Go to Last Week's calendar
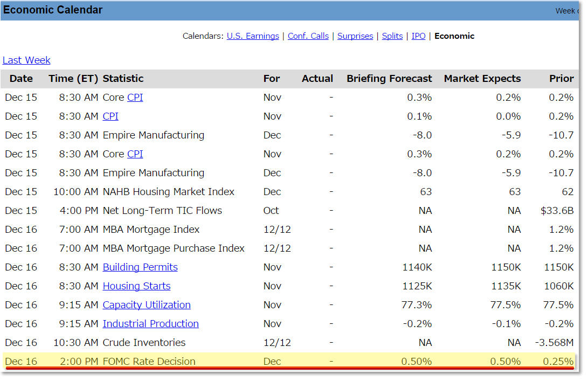Viewport: 588px width, 381px height. (26, 60)
